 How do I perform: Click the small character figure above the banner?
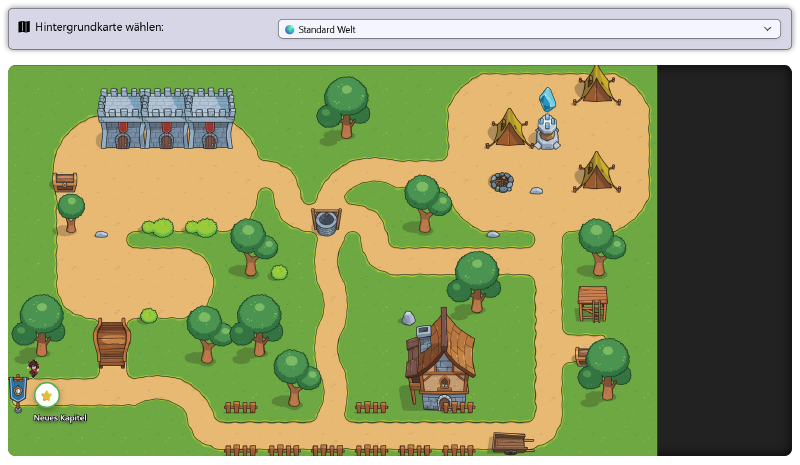click(x=34, y=368)
